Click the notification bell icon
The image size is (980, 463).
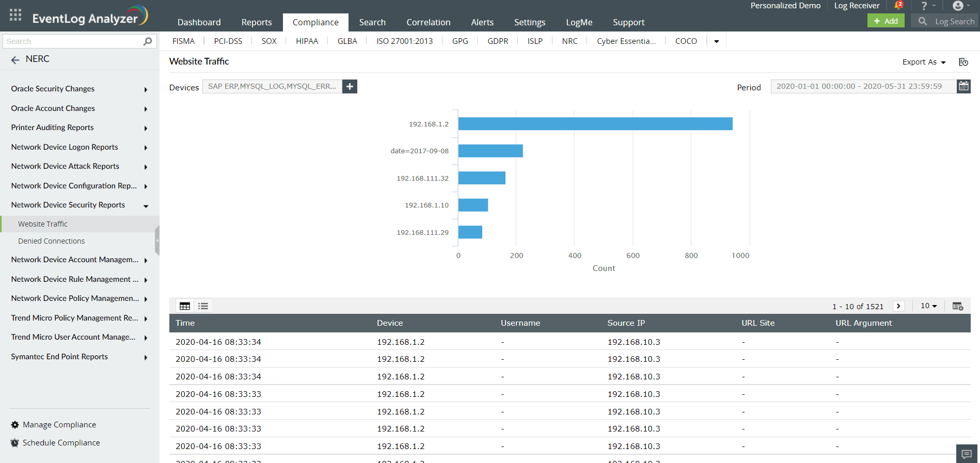[898, 6]
